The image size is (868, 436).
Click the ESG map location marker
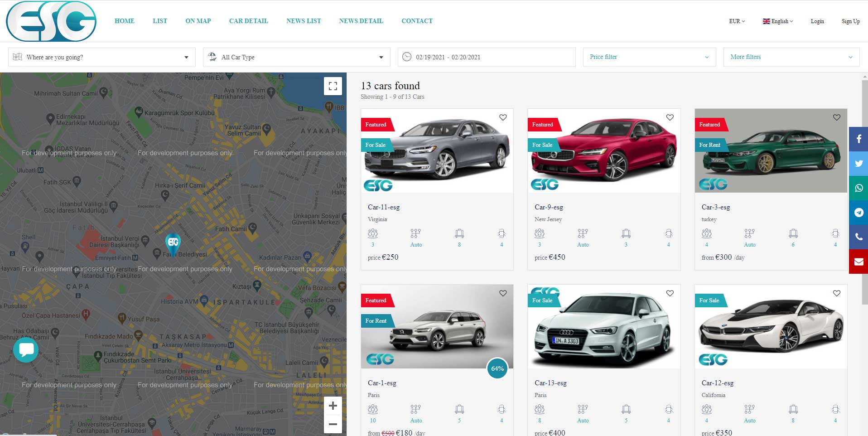[x=173, y=244]
